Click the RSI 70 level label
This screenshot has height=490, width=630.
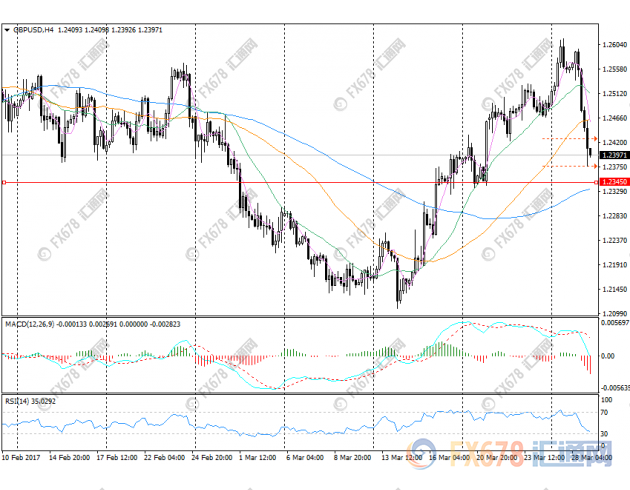pyautogui.click(x=606, y=411)
